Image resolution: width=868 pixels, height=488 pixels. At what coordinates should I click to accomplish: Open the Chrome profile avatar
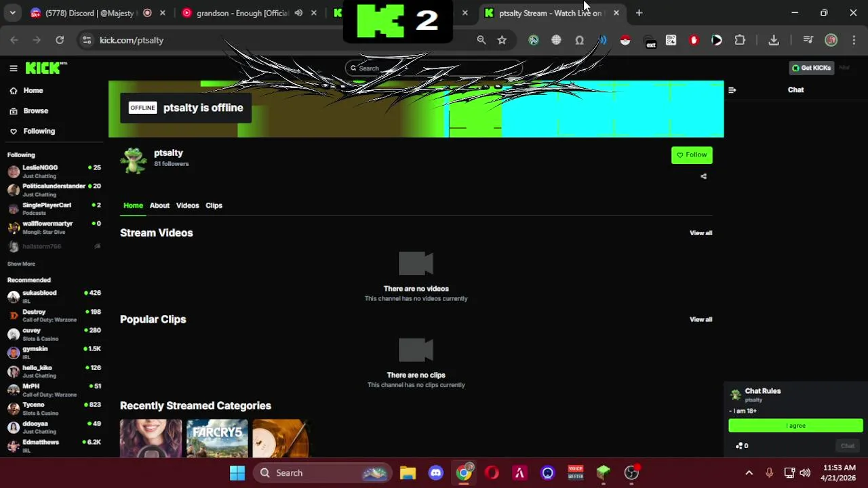click(831, 40)
